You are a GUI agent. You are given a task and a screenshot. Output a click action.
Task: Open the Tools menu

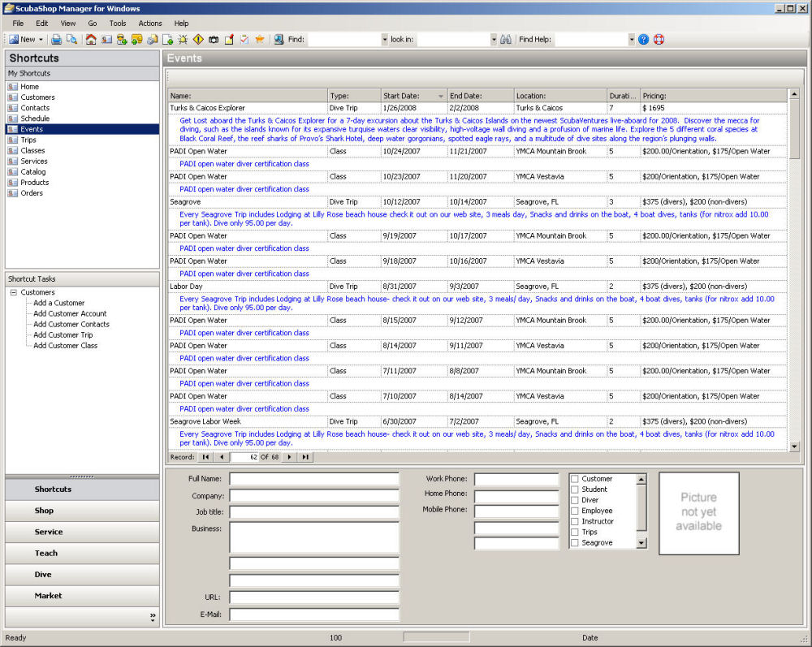[118, 24]
